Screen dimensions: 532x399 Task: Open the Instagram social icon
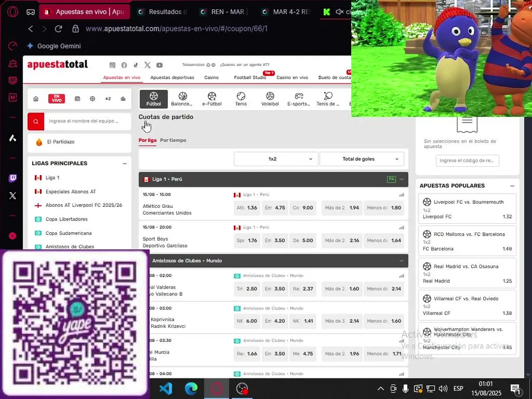pos(112,65)
